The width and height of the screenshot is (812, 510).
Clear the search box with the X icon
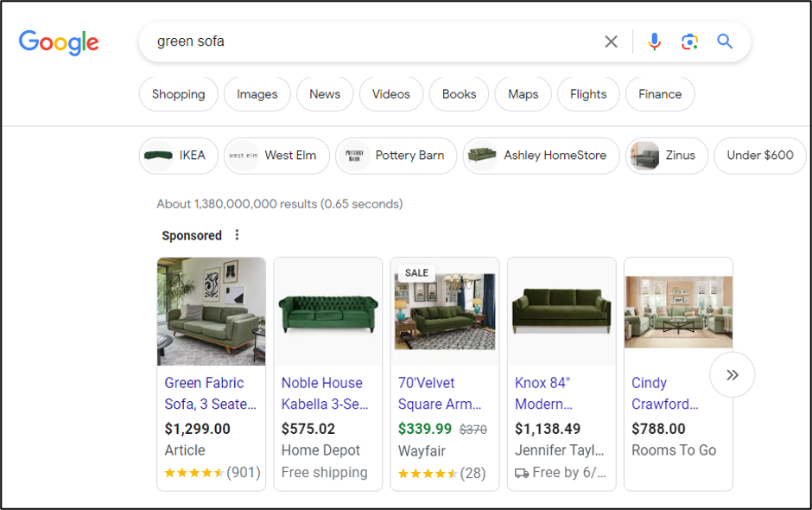click(611, 41)
